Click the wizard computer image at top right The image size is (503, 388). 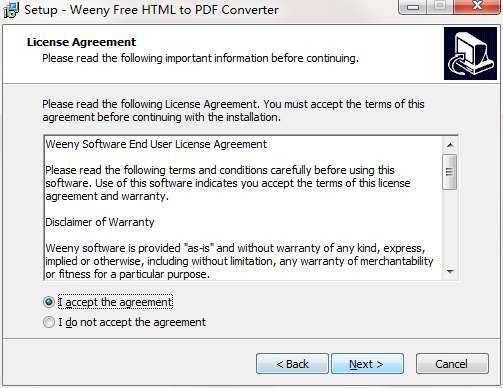point(470,54)
